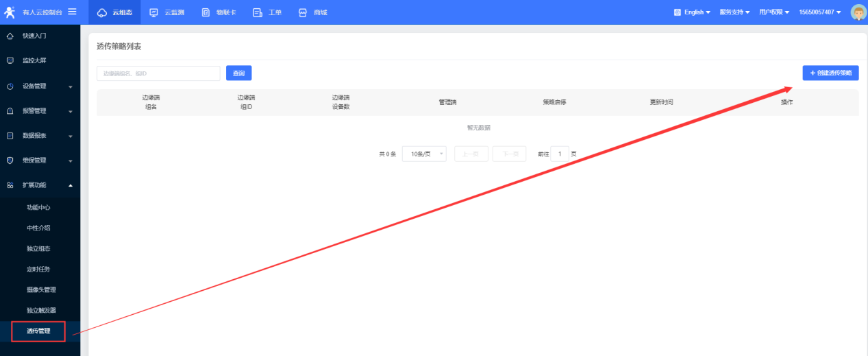Switch to the 云监测 tab
868x356 pixels.
pos(166,12)
